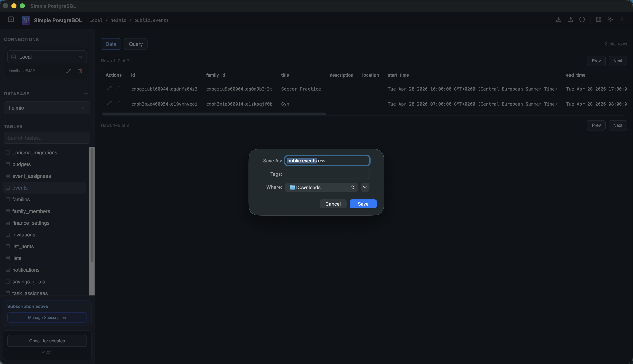Open the savings_goals table
The width and height of the screenshot is (633, 364).
click(44, 282)
